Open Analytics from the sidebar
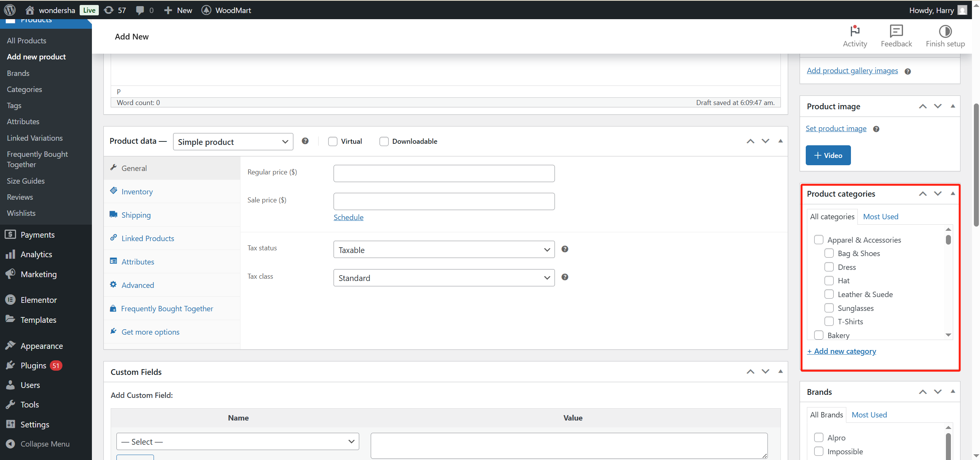 point(36,254)
